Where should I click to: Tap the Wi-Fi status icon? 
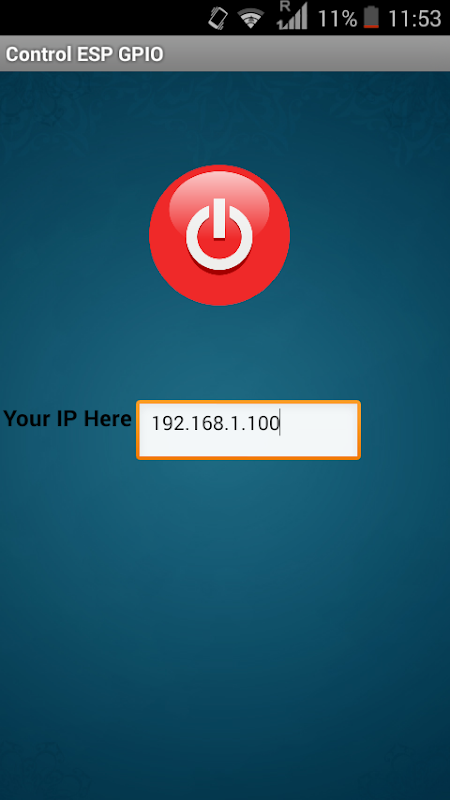(x=251, y=19)
